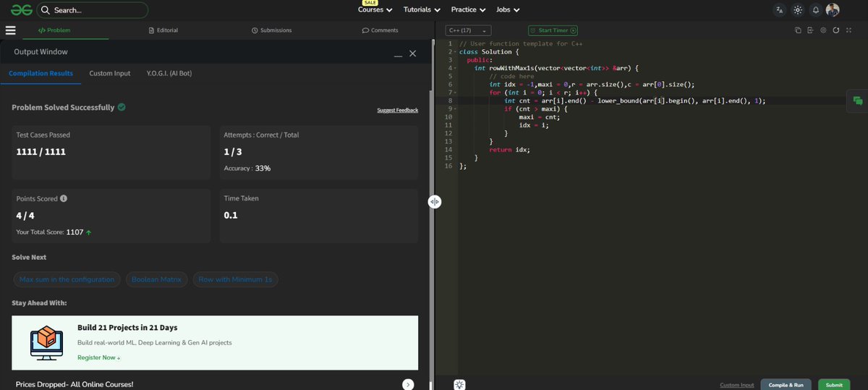Click Compile & Run button
This screenshot has height=390, width=868.
pyautogui.click(x=786, y=385)
